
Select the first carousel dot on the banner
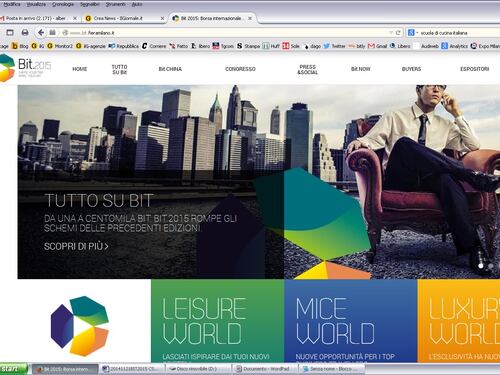click(x=481, y=266)
